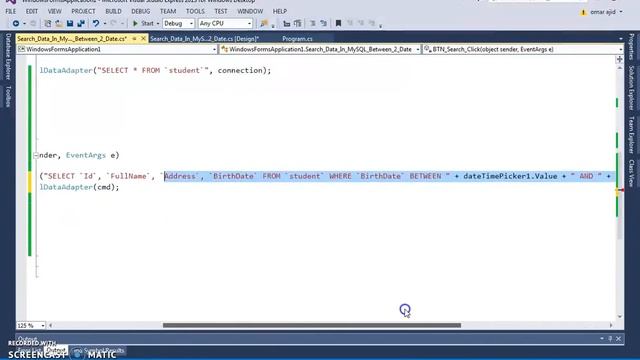Open the Any CPU platform dropdown

coord(225,24)
